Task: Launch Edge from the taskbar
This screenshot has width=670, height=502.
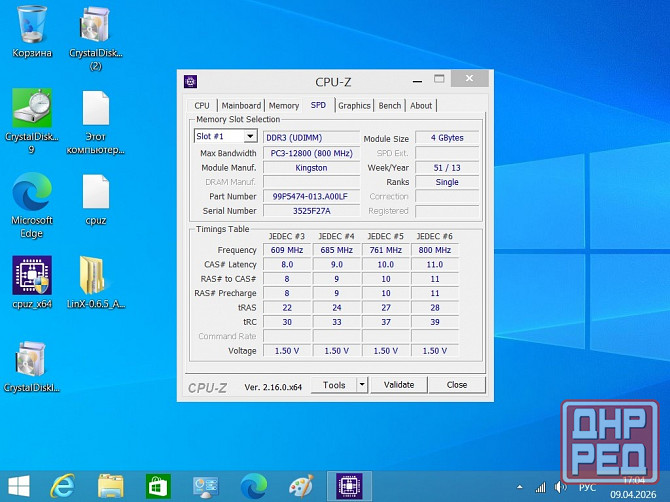Action: (254, 486)
